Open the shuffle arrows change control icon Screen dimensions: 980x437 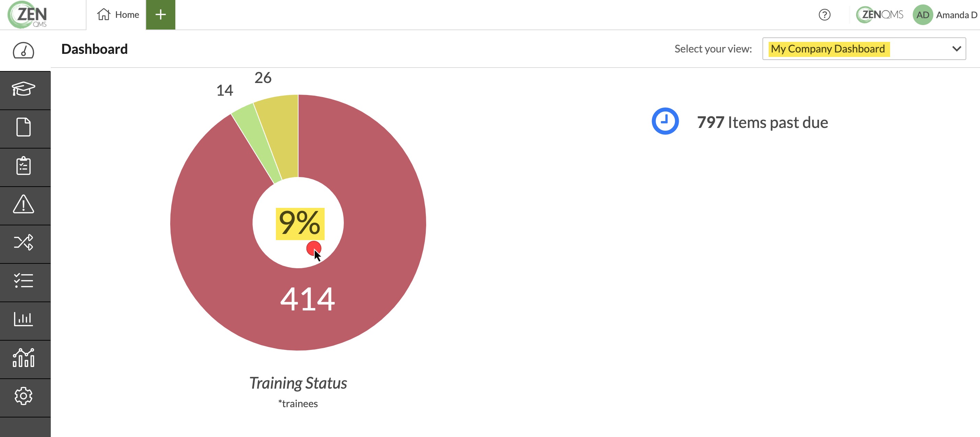coord(24,243)
